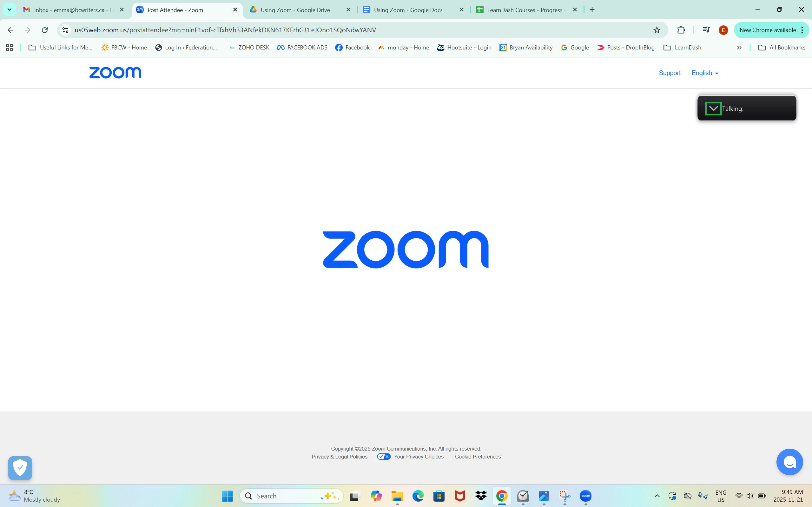Open the FBCW - Home bookmark

click(x=124, y=48)
